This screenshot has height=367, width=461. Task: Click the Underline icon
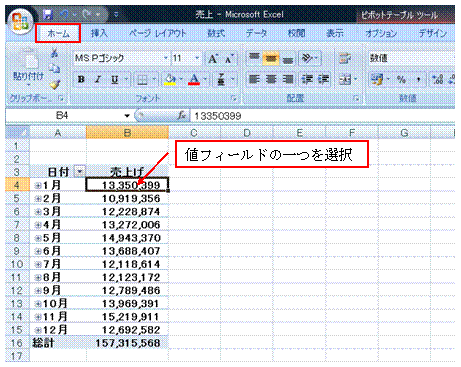114,80
